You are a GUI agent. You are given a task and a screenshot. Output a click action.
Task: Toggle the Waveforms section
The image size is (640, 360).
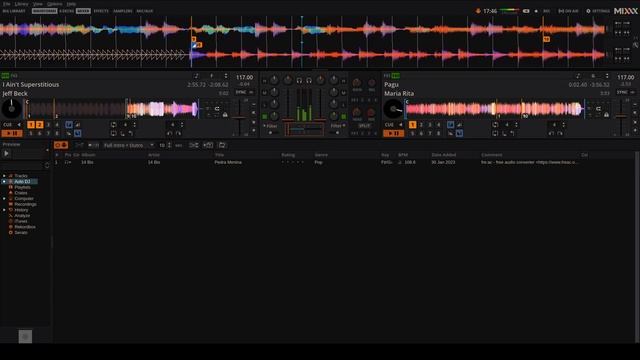coord(44,11)
